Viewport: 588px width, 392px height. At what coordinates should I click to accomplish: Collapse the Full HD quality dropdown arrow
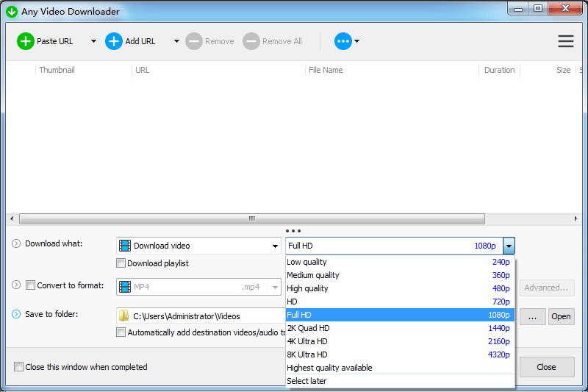pyautogui.click(x=509, y=246)
